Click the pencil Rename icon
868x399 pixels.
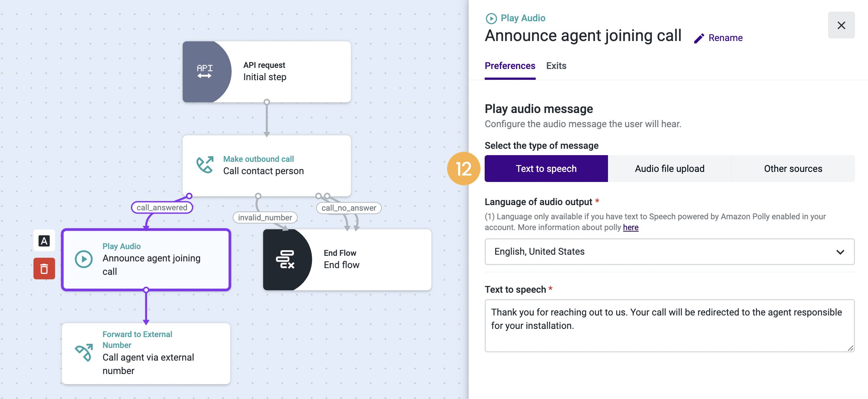[699, 38]
